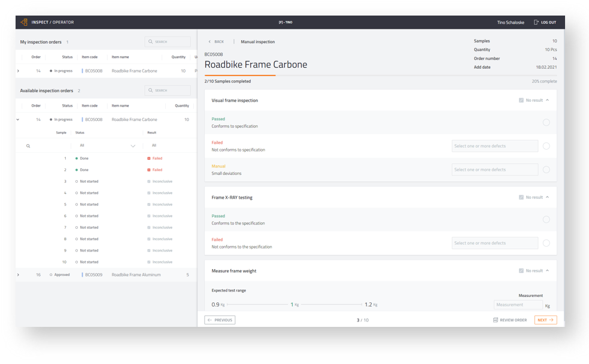Select Passed radio in Visual frame inspection
This screenshot has height=364, width=589.
[x=546, y=123]
